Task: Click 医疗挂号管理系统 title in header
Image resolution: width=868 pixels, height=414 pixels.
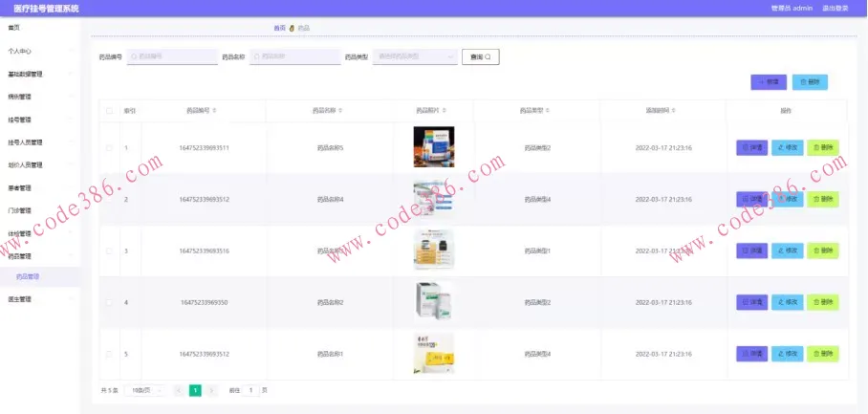Action: [x=47, y=9]
